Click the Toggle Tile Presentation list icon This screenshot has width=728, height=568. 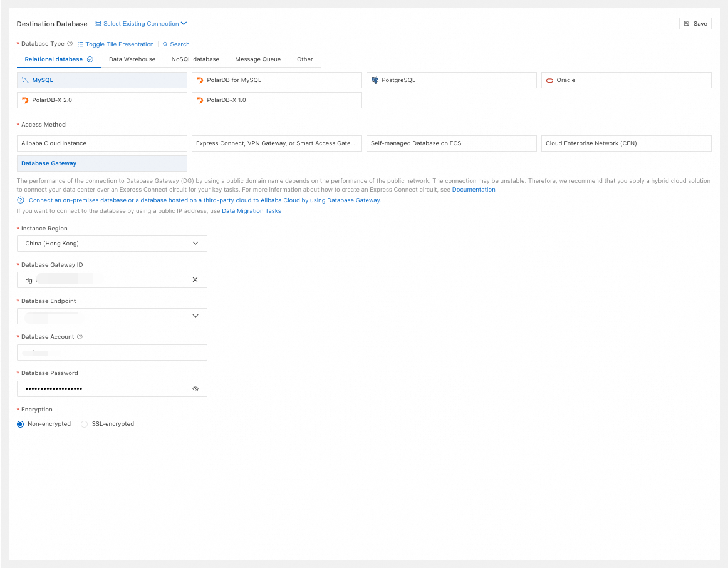click(81, 44)
